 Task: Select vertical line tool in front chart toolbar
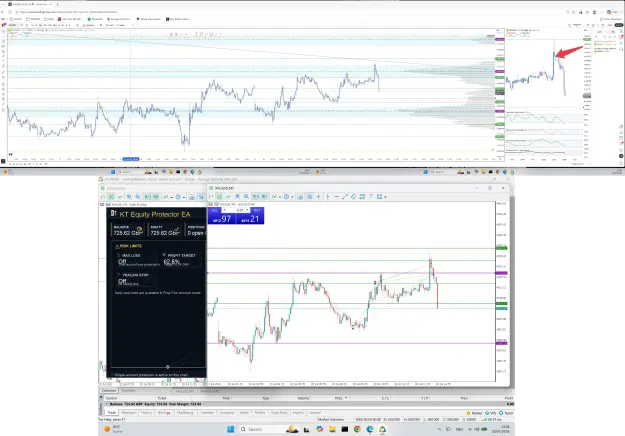click(x=328, y=196)
